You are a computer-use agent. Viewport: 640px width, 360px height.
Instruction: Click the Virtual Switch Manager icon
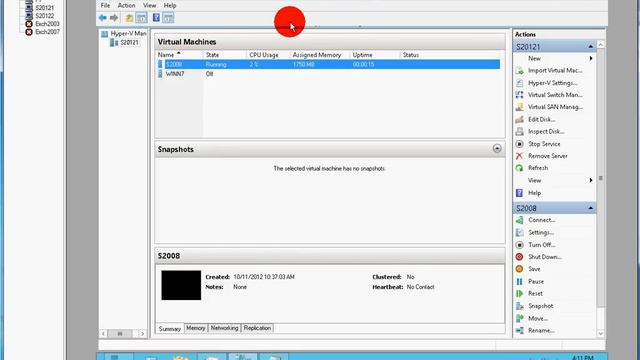pyautogui.click(x=519, y=95)
